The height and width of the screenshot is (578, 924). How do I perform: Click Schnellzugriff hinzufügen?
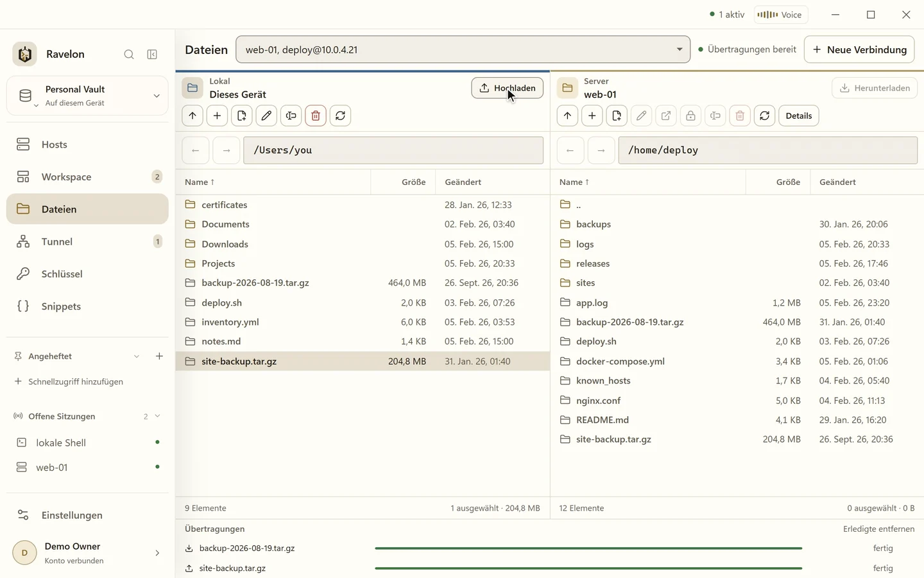coord(69,381)
